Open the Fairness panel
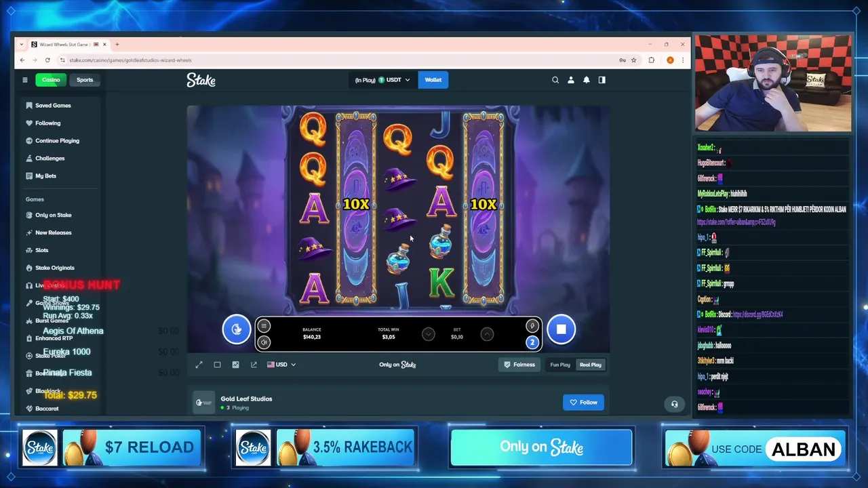Screen dimensions: 868x488 click(519, 365)
